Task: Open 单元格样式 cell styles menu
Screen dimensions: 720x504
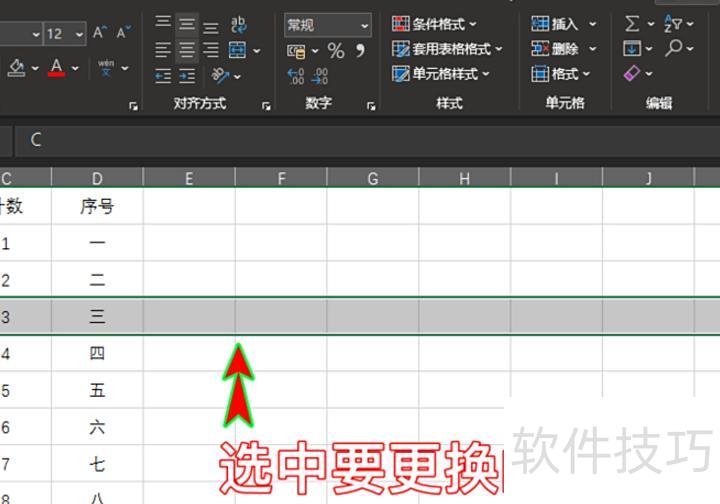Action: click(x=441, y=74)
